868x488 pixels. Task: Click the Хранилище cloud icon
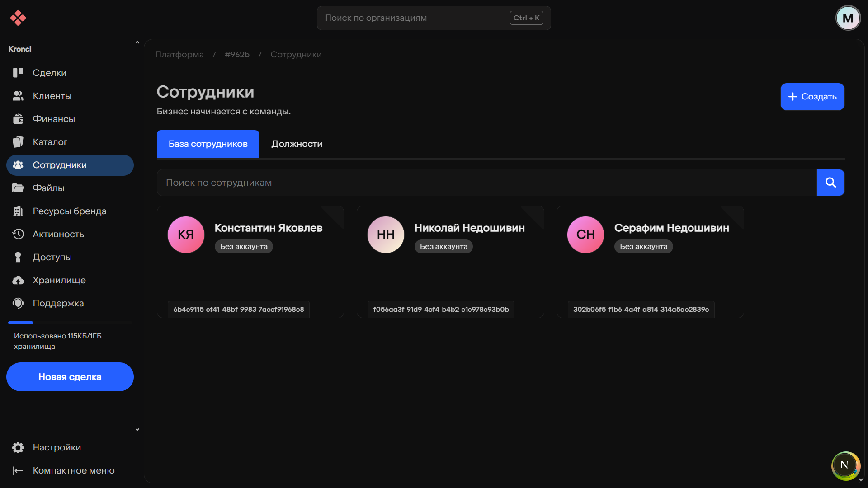click(x=18, y=280)
